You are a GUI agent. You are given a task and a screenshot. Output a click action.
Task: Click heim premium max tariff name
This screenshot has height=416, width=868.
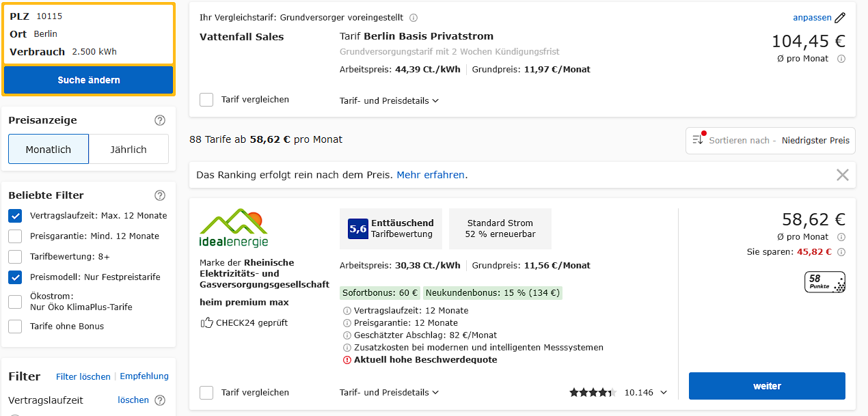pyautogui.click(x=244, y=303)
